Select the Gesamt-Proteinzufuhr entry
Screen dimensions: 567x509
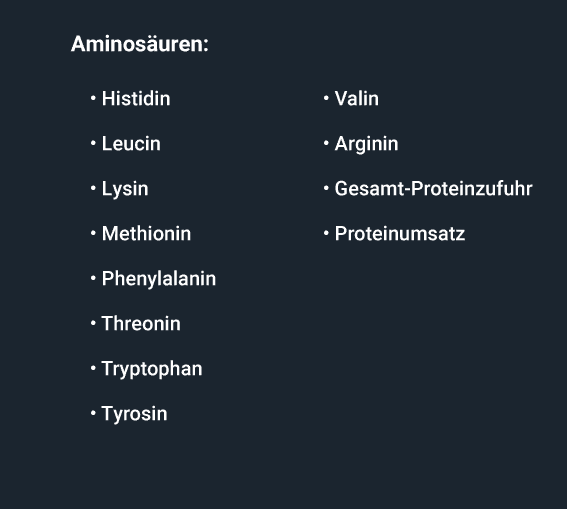[434, 189]
